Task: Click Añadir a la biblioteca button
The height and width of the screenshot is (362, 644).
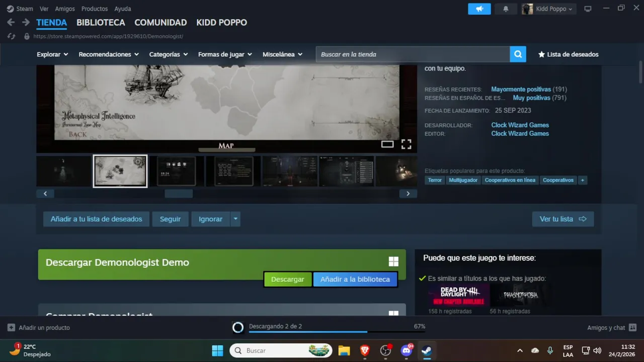Action: click(x=355, y=279)
